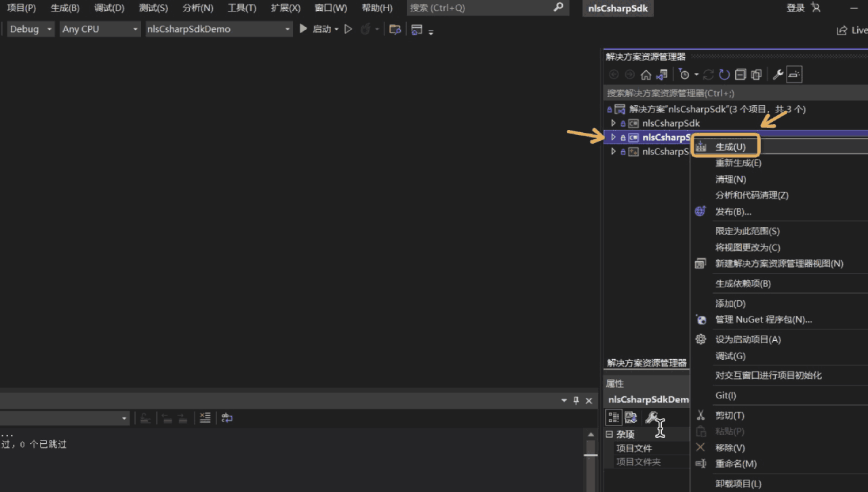Open dropdown arrow next to 启动
The height and width of the screenshot is (492, 868).
pyautogui.click(x=336, y=29)
